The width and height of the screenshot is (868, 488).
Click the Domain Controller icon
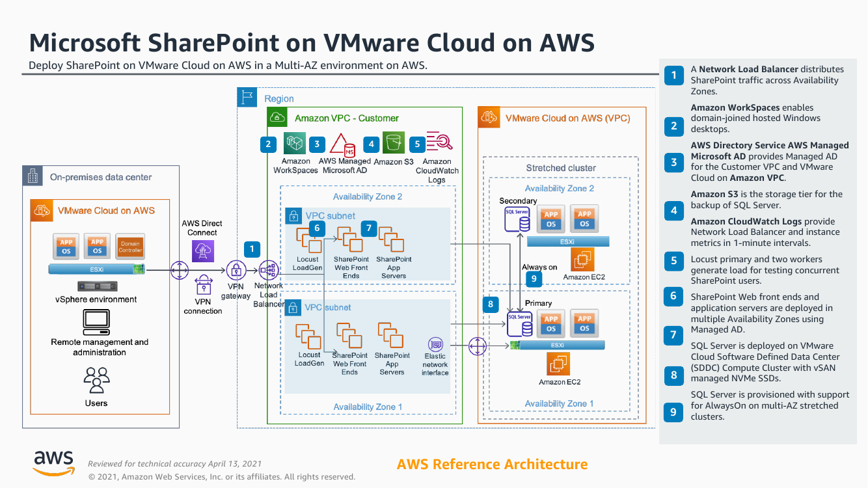click(x=130, y=246)
